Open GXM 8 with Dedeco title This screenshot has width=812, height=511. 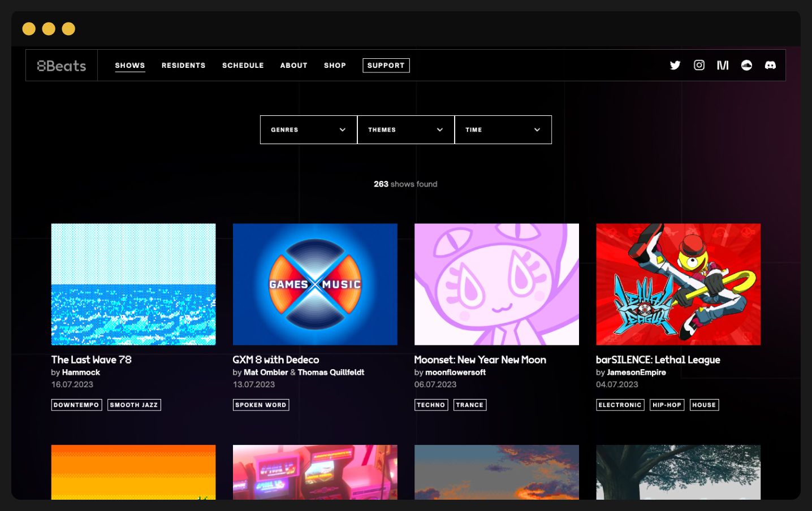pyautogui.click(x=276, y=360)
